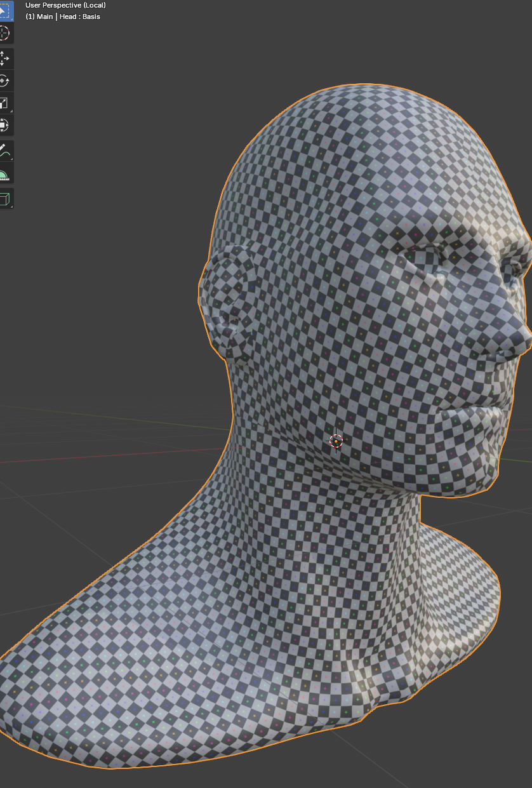Click the 'User Perspective (Local)' viewport label
532x788 pixels.
pyautogui.click(x=65, y=5)
